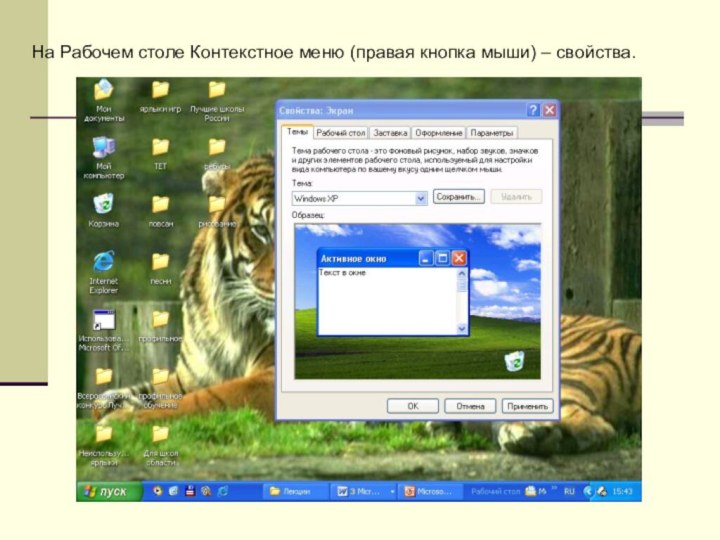Open the пуск Start menu

coord(106,492)
